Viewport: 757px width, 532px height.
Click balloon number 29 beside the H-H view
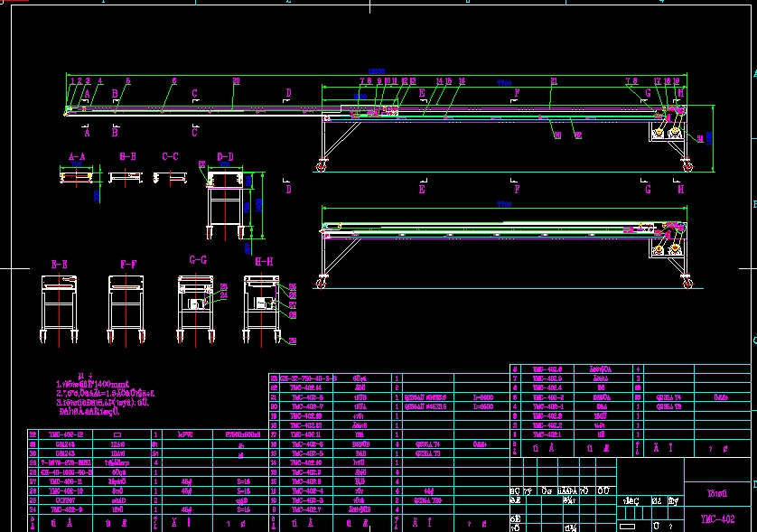pyautogui.click(x=293, y=341)
